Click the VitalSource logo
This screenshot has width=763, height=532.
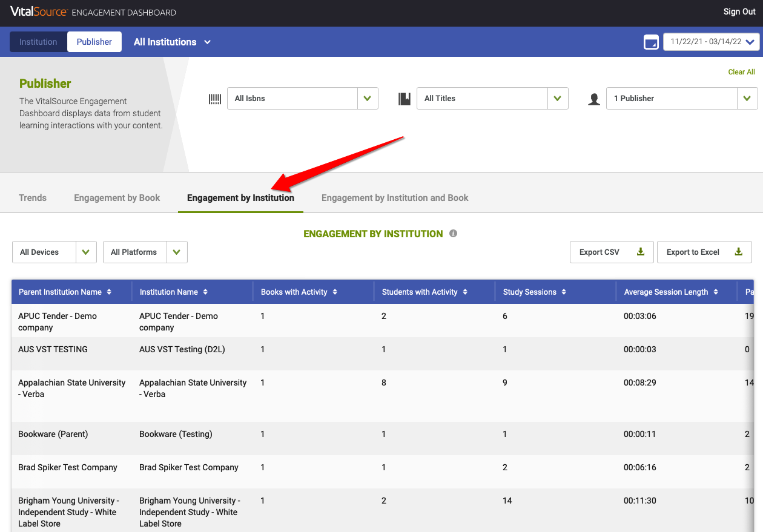[x=39, y=11]
